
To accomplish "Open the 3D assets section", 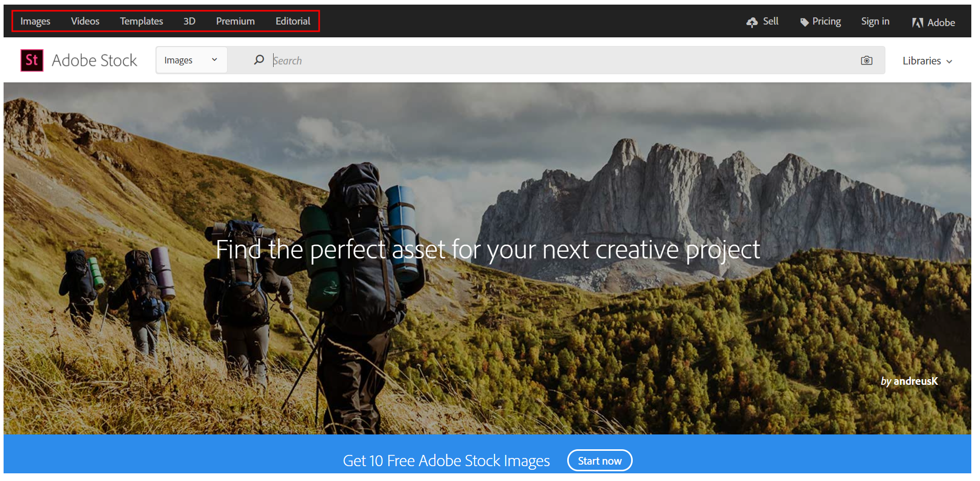I will (189, 21).
